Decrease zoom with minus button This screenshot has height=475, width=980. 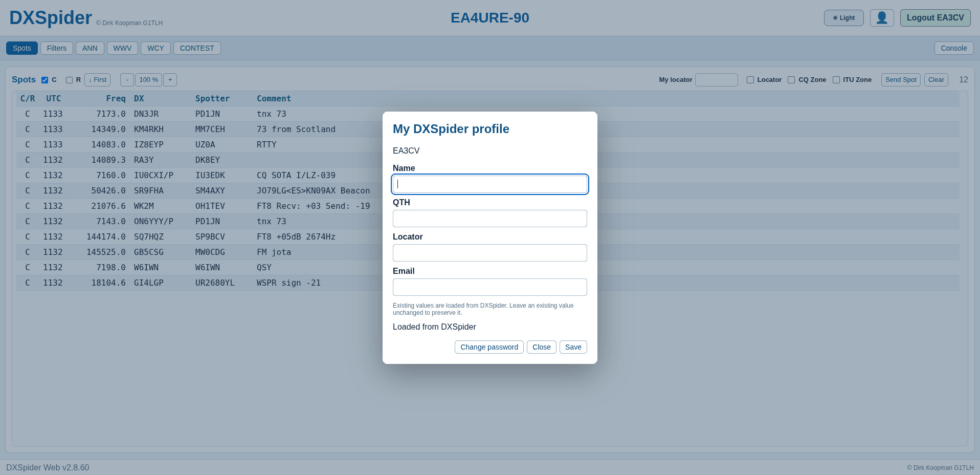127,80
